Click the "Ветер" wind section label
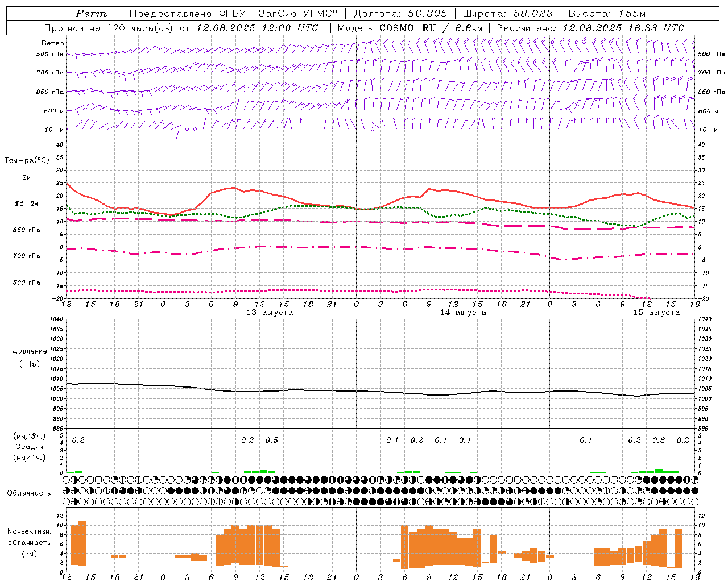 (x=53, y=43)
